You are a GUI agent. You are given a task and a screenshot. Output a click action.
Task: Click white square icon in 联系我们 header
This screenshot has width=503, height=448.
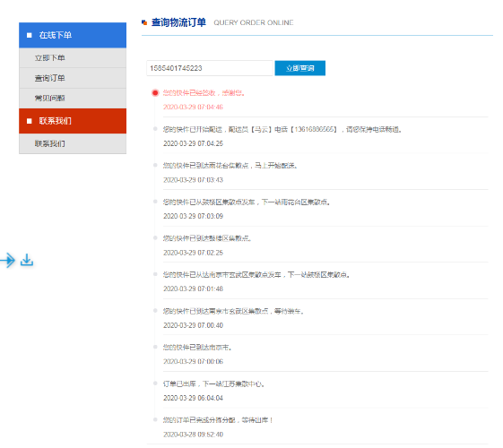pyautogui.click(x=30, y=121)
